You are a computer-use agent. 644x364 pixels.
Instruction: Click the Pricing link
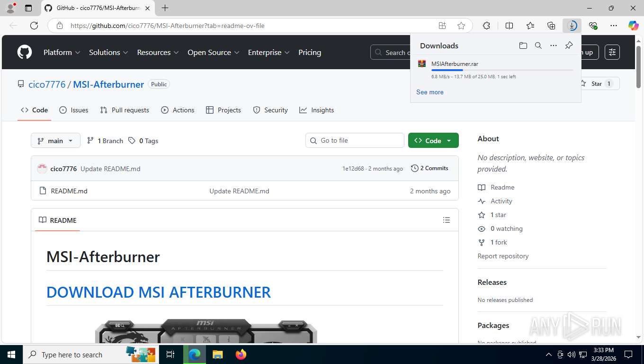pos(310,52)
